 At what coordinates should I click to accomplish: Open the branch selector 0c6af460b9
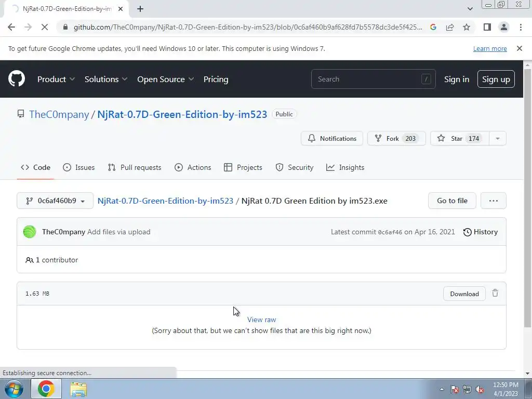tap(55, 201)
